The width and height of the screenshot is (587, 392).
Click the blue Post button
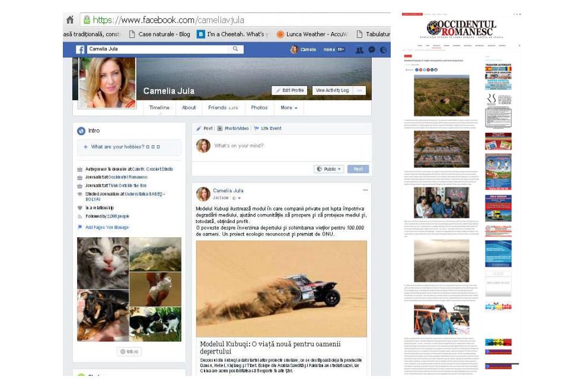[x=358, y=169]
